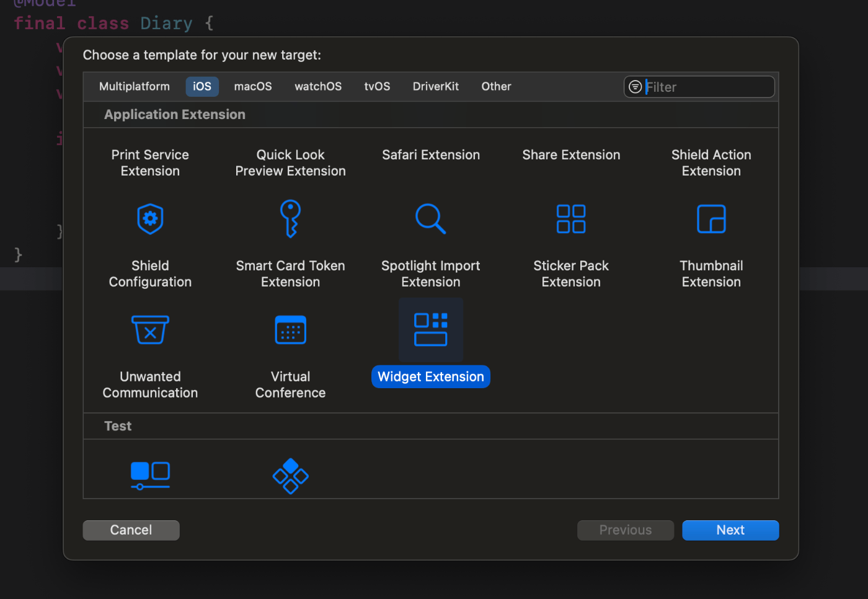Select the Virtual Conference calendar icon

[290, 330]
